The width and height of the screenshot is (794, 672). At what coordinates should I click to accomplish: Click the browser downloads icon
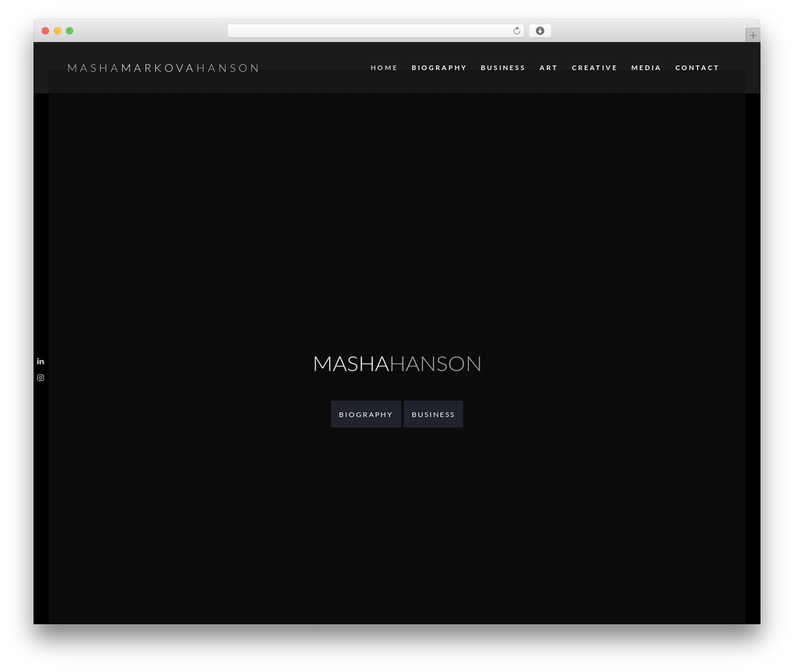pyautogui.click(x=540, y=31)
